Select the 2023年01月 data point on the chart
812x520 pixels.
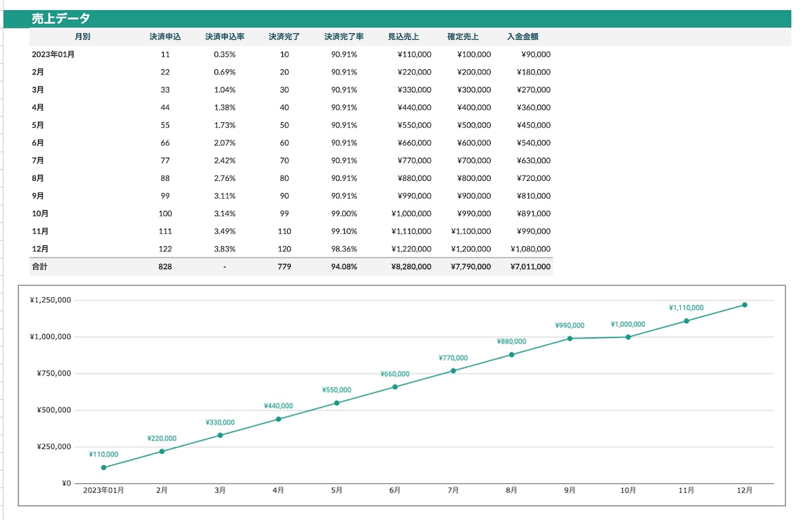[104, 467]
